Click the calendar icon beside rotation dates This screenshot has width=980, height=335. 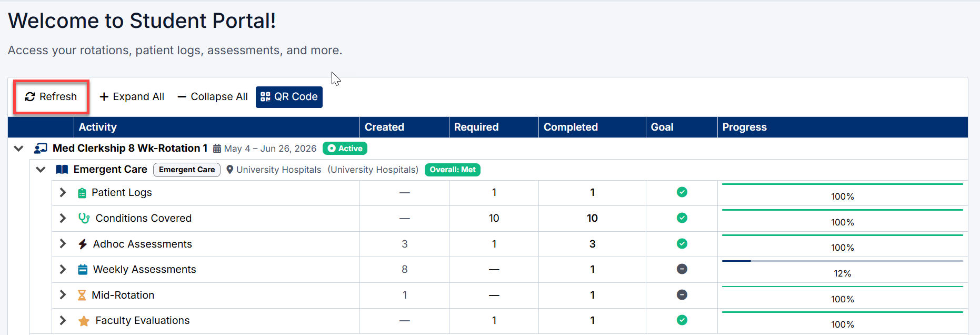[217, 149]
